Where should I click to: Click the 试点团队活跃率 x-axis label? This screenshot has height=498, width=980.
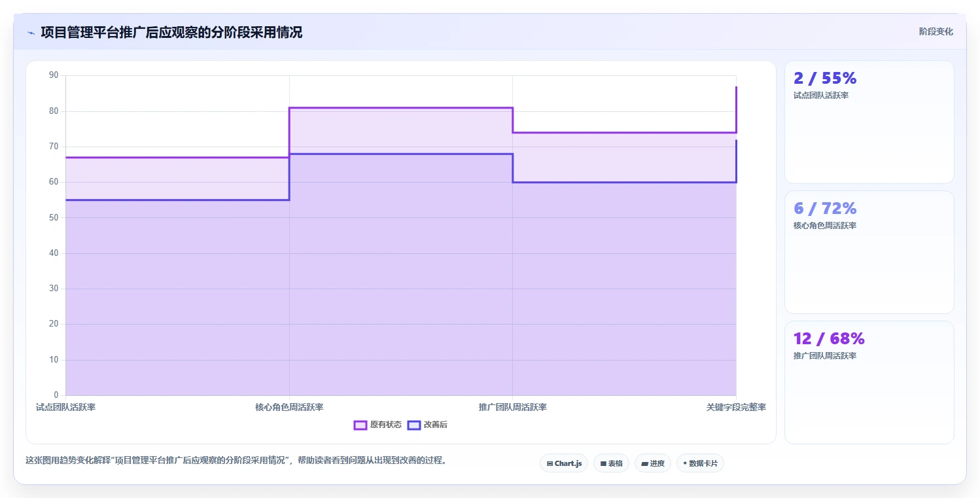[66, 407]
